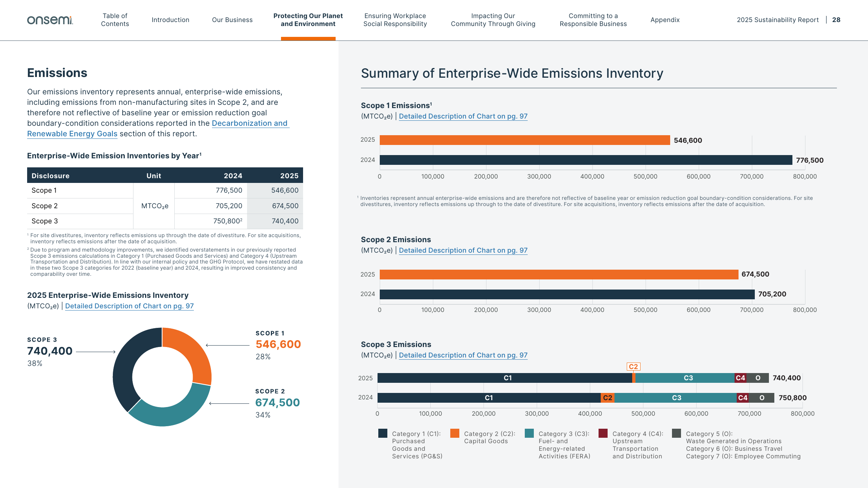Open Scope 2 Emissions detailed chart description link
The height and width of the screenshot is (488, 868).
(x=463, y=251)
